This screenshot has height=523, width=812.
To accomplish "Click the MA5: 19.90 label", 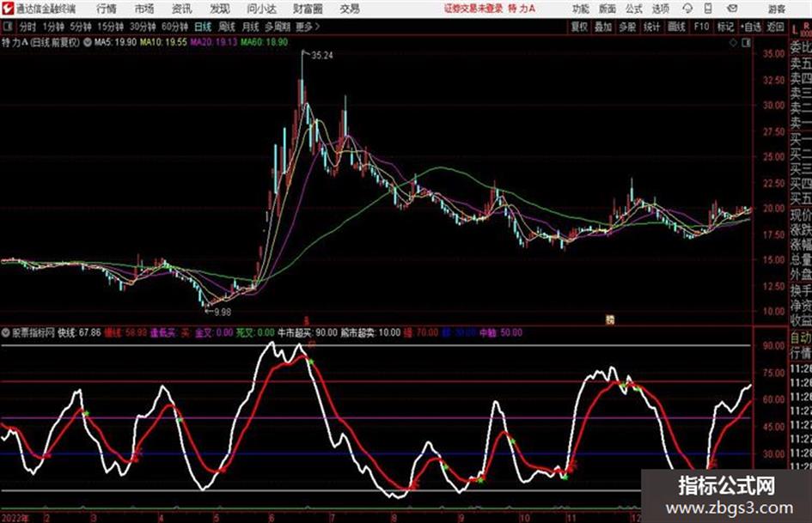I will tap(115, 42).
